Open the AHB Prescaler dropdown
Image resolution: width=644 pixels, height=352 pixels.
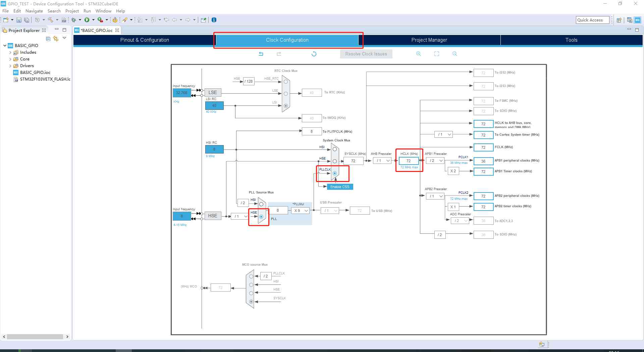382,161
